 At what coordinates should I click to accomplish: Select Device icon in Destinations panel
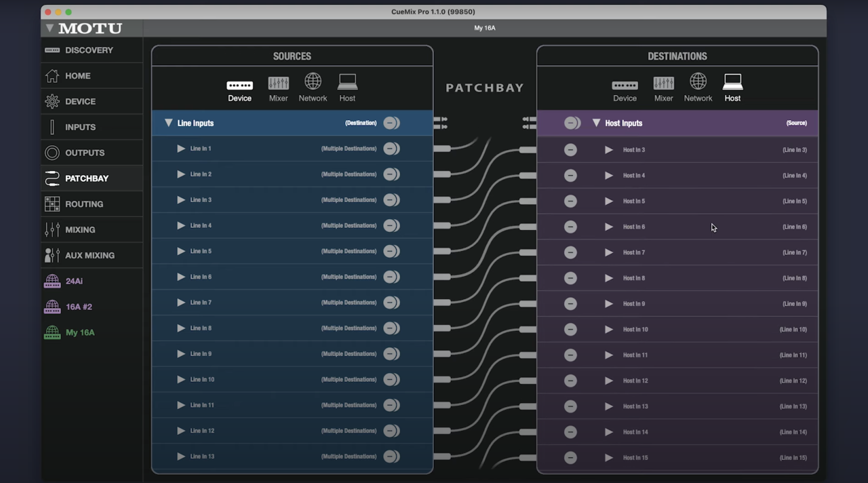(625, 88)
